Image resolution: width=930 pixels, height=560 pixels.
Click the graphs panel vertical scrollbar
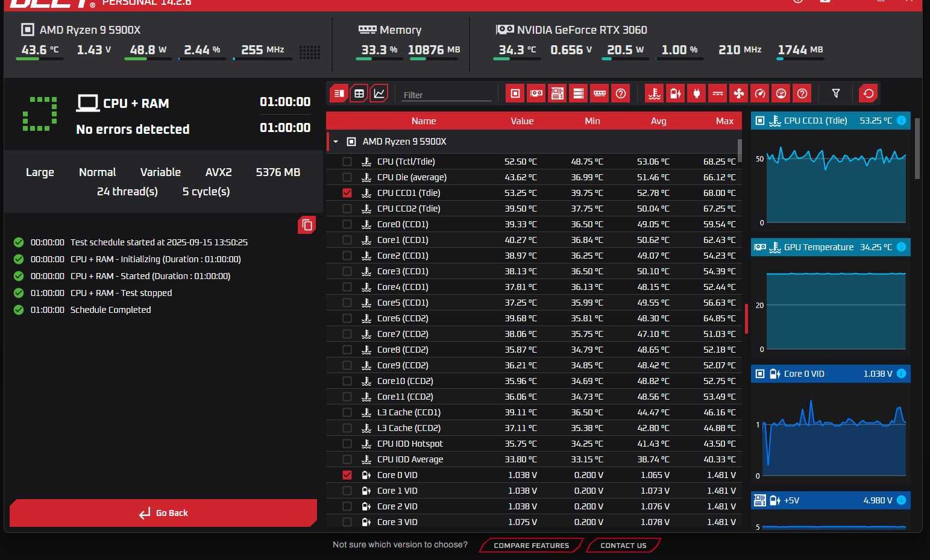point(917,148)
